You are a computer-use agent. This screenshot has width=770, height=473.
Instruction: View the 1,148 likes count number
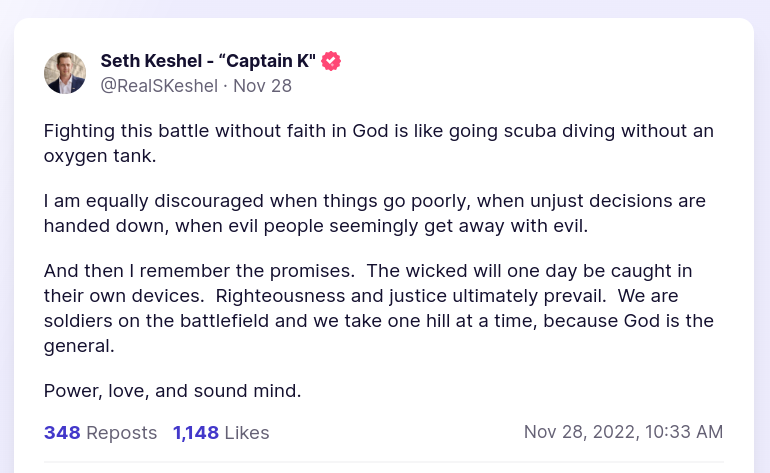pos(195,433)
